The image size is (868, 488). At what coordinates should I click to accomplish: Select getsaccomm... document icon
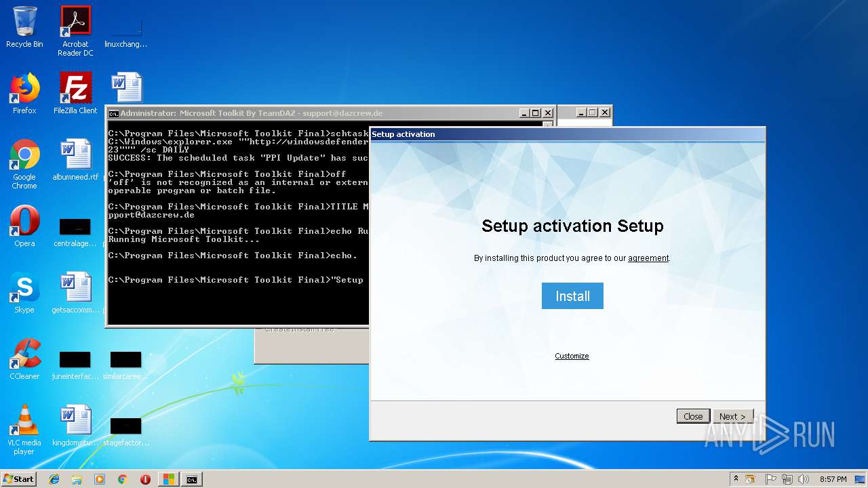click(x=75, y=293)
